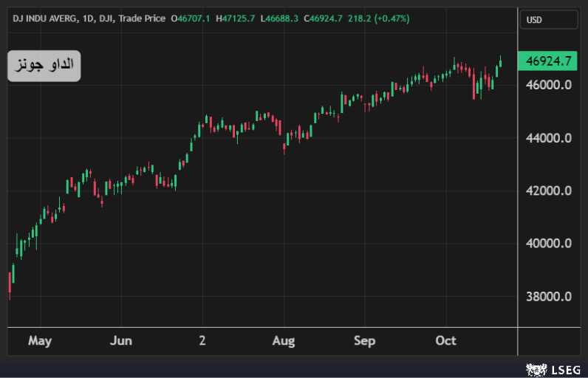Click the 38000.0 price axis label
588x378 pixels.
pos(547,297)
